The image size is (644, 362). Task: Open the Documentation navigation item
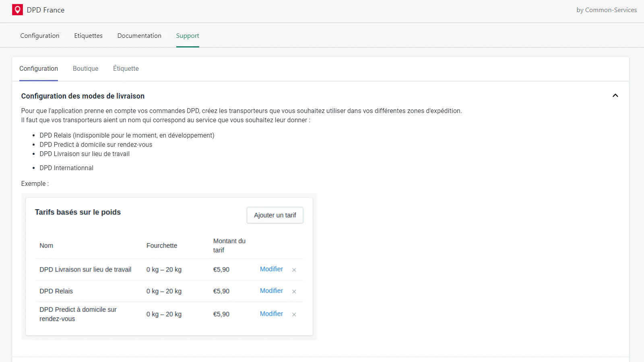coord(139,36)
